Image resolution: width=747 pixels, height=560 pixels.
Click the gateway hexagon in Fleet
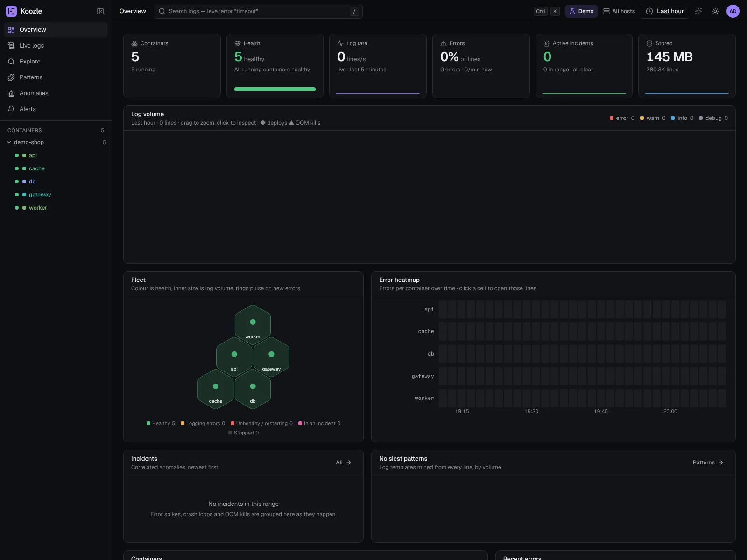tap(271, 357)
